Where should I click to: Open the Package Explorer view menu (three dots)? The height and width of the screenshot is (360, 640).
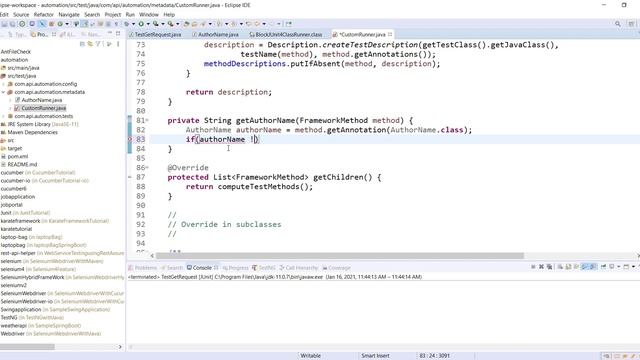coord(118,44)
